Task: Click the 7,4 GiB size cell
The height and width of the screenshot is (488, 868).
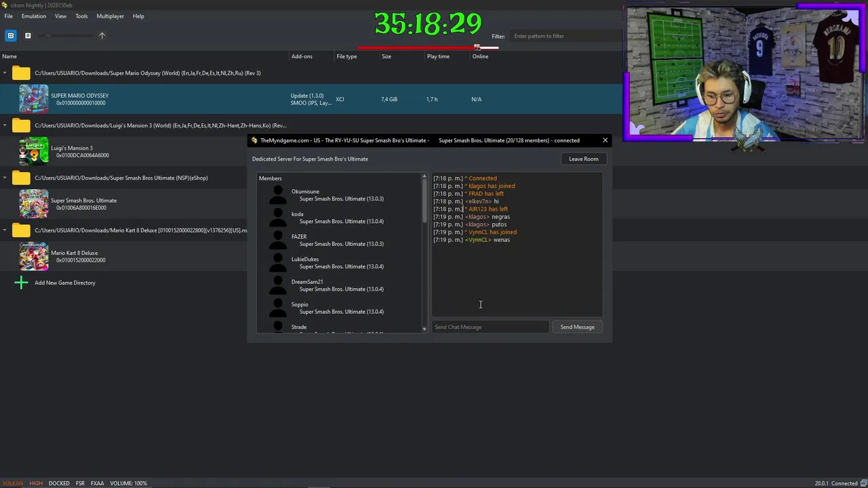Action: pyautogui.click(x=389, y=99)
